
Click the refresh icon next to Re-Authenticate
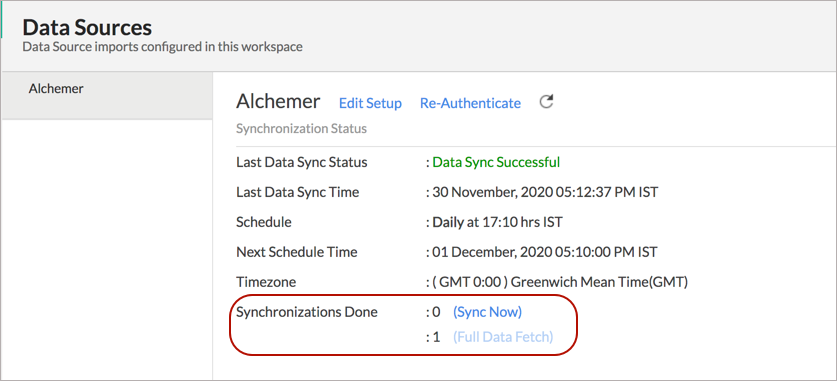pos(546,101)
